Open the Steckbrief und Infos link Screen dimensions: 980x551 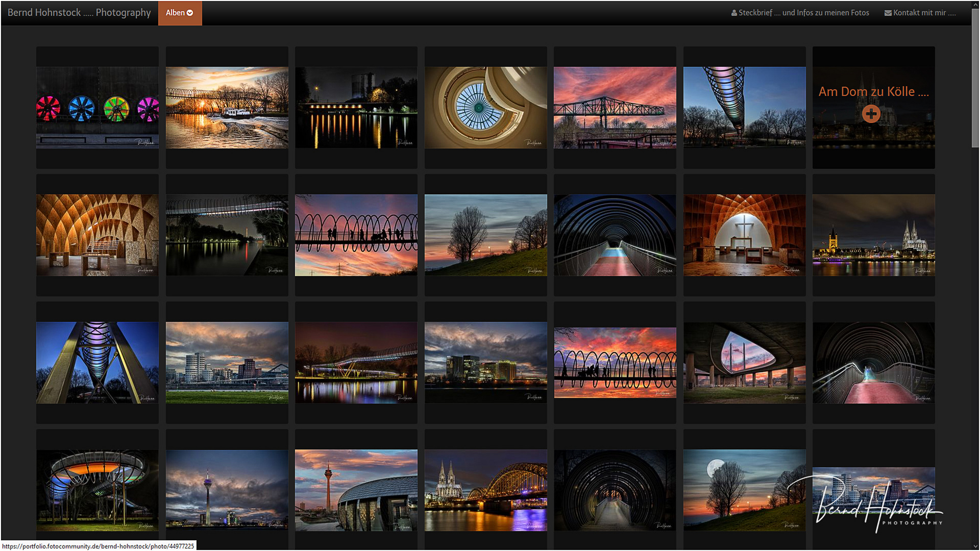800,13
